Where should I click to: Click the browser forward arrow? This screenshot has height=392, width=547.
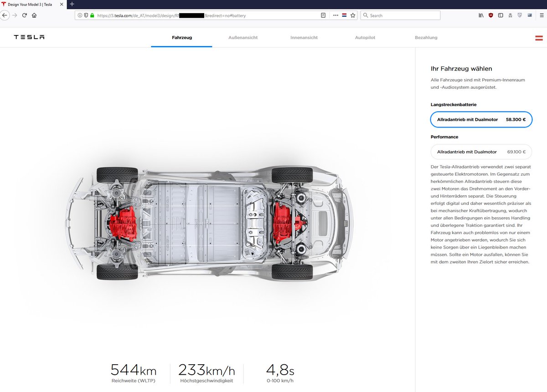(x=15, y=15)
